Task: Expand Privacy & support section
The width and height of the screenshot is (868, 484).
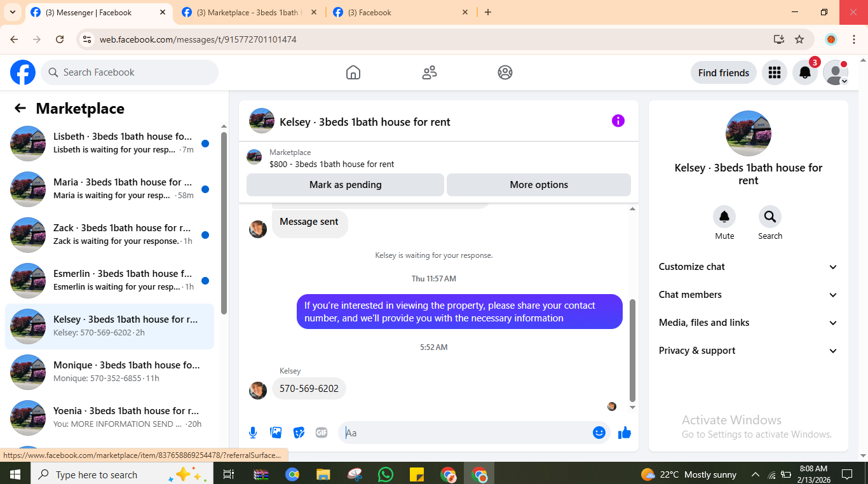Action: 749,351
